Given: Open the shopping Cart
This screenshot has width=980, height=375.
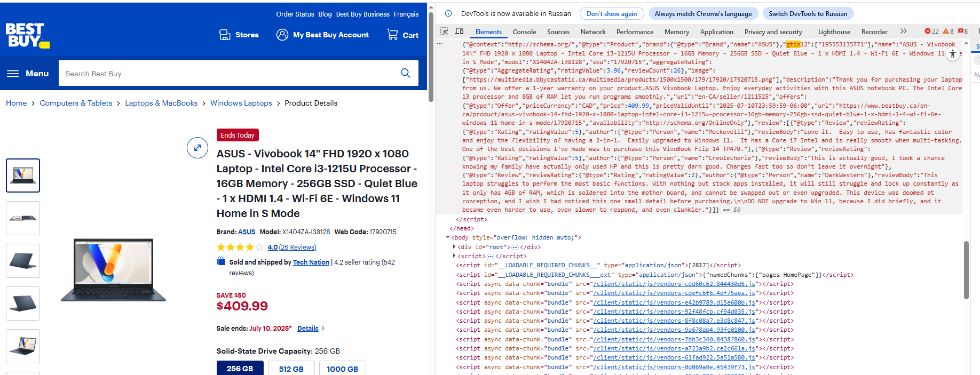Looking at the screenshot, I should 402,35.
